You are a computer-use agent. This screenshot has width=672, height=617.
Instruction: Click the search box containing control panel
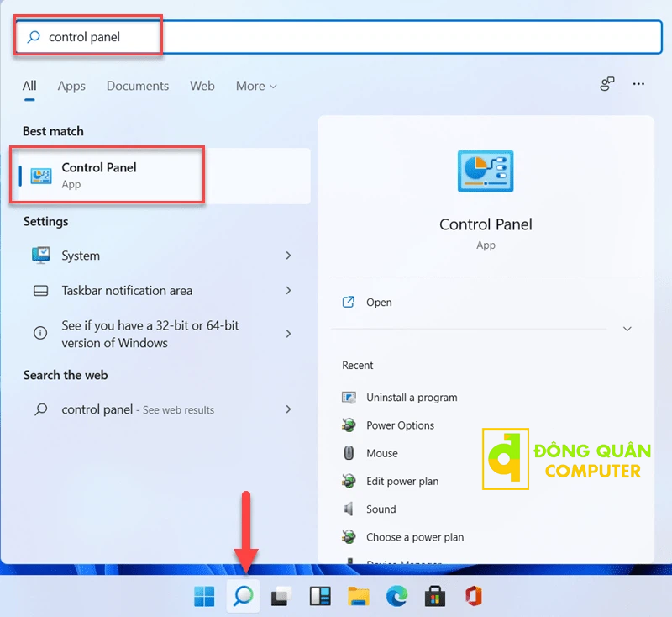click(x=339, y=37)
